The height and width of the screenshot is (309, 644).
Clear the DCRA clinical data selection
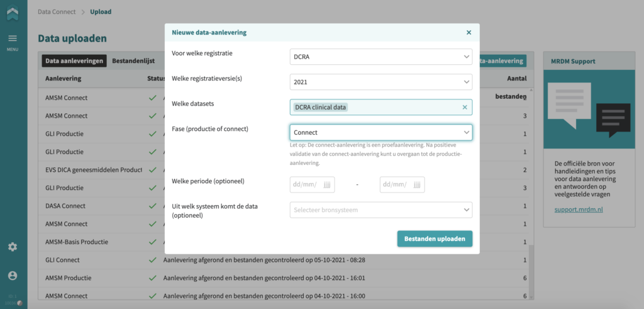pyautogui.click(x=465, y=107)
